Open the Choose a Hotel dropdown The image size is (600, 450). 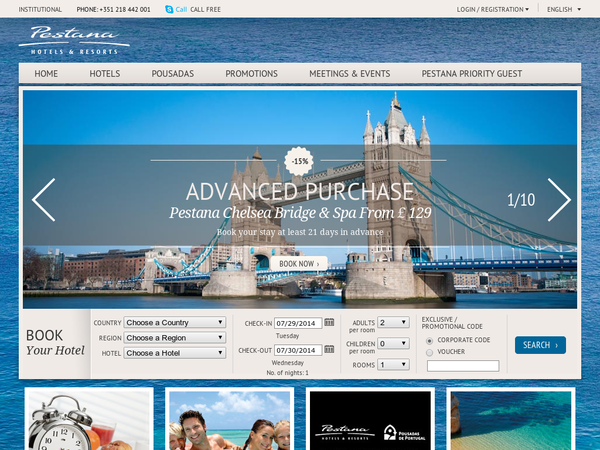(x=174, y=353)
